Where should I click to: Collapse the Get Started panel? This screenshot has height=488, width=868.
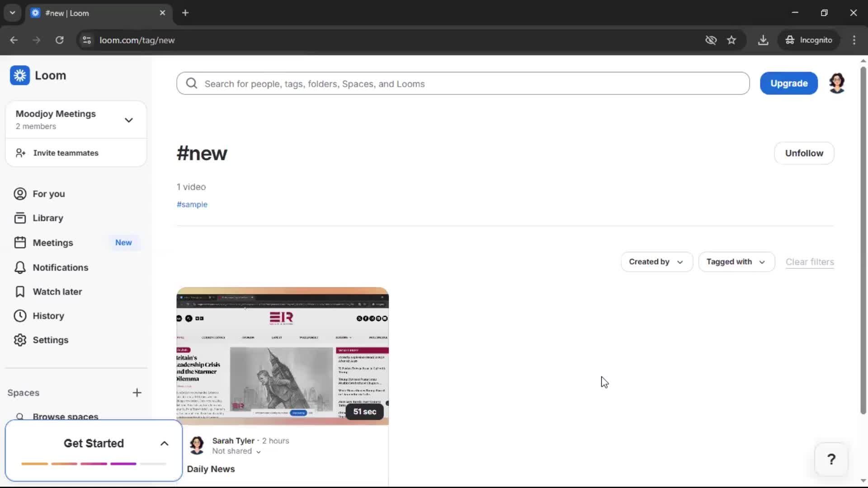164,443
